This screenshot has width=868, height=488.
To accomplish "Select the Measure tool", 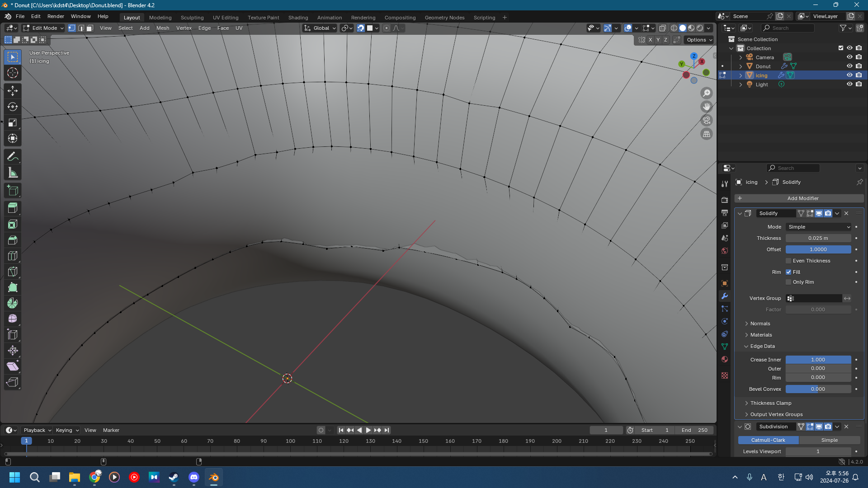I will pos(13,173).
